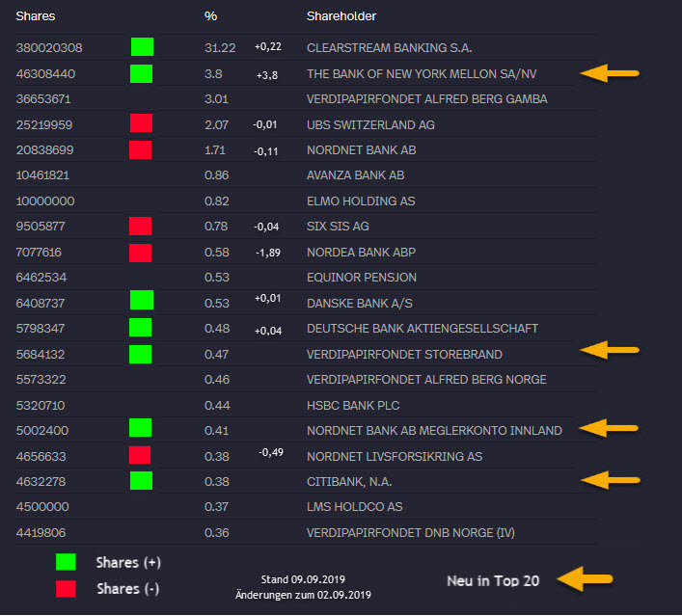Click the green Shares (+) legend square
The height and width of the screenshot is (616, 682).
click(x=67, y=562)
